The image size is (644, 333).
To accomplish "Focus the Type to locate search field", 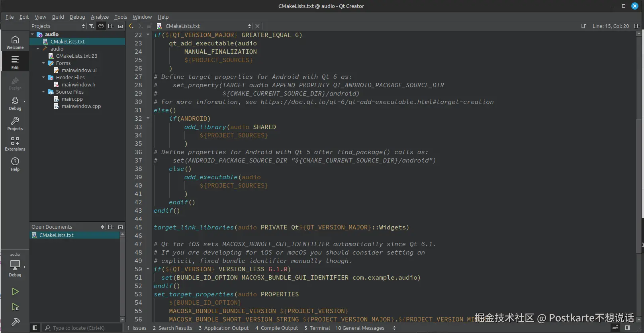I will [x=82, y=328].
